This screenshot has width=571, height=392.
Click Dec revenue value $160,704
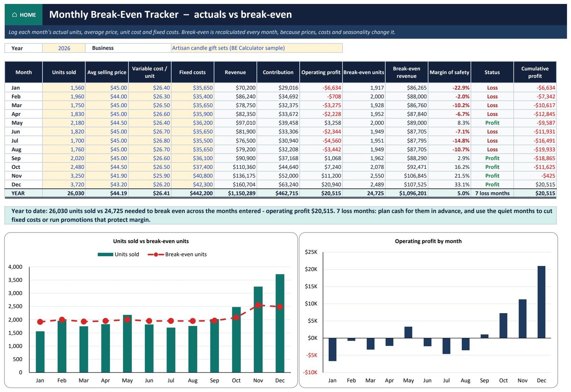(x=235, y=185)
